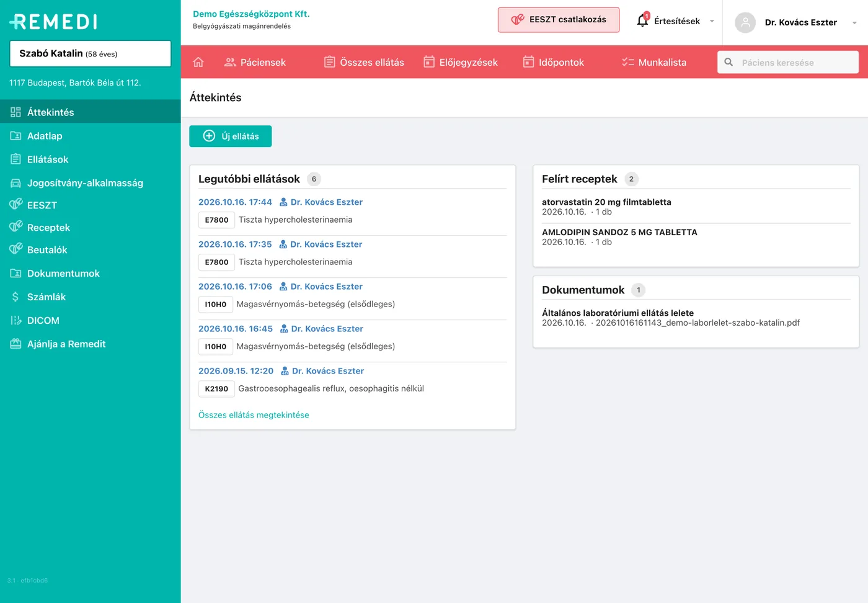Click the REMEDI logo
The width and height of the screenshot is (868, 603).
pos(53,22)
